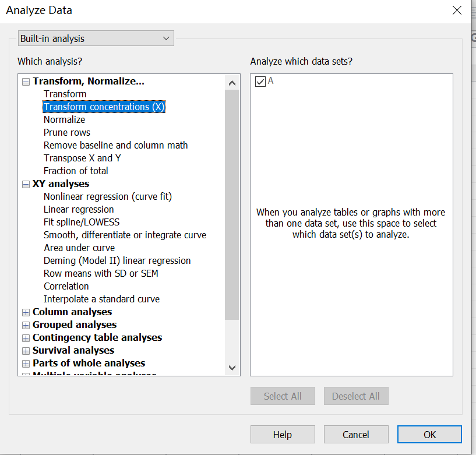
Task: Collapse the XY analyses section
Action: (x=26, y=184)
